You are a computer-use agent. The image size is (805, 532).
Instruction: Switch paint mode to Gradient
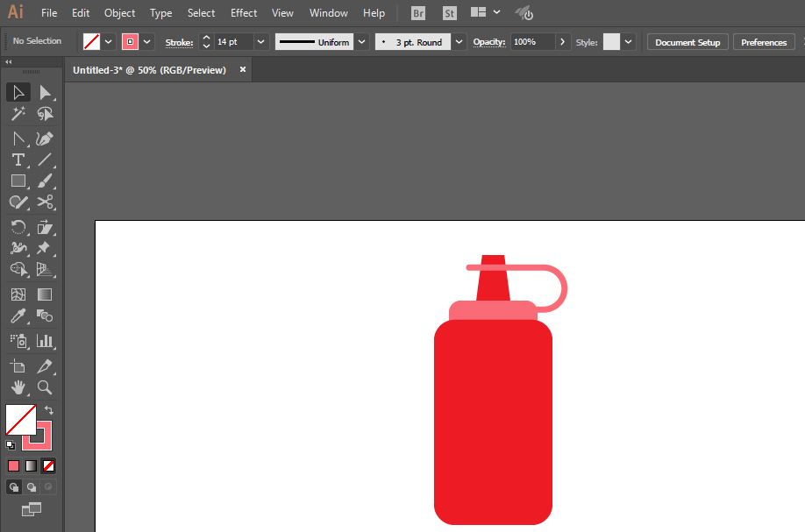coord(31,465)
